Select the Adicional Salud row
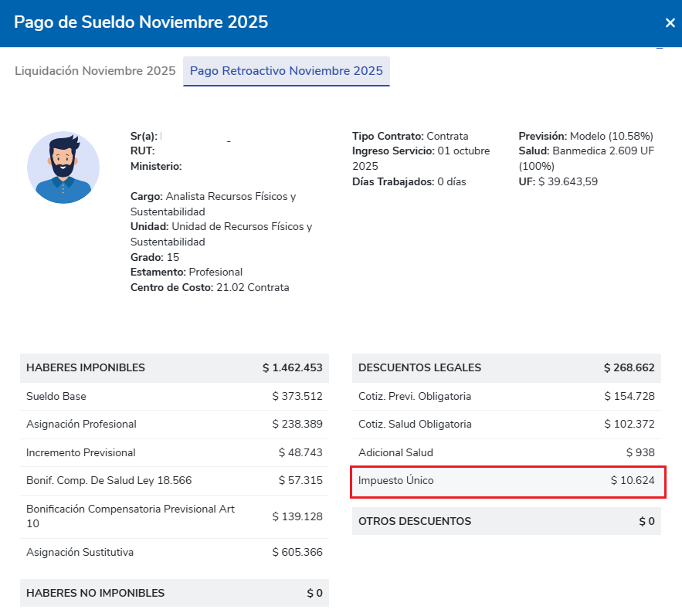Viewport: 682px width, 616px height. click(x=506, y=452)
